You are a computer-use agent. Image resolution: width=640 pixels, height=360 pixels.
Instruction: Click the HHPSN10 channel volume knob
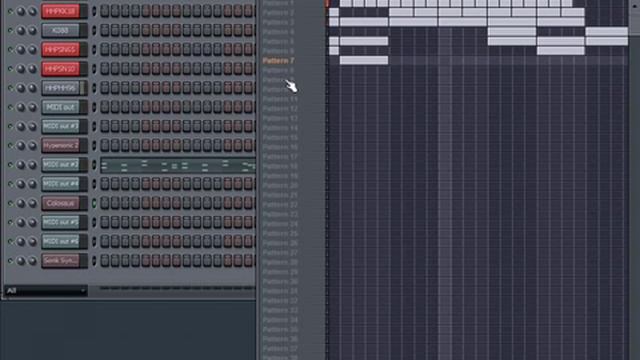click(x=32, y=69)
